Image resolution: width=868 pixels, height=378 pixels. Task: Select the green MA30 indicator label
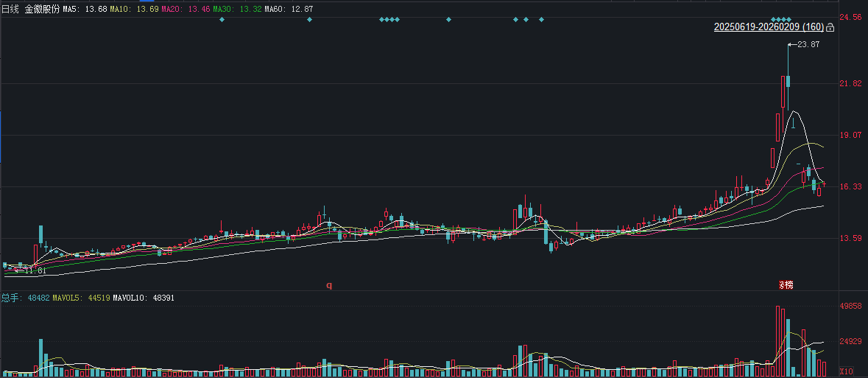pyautogui.click(x=234, y=9)
